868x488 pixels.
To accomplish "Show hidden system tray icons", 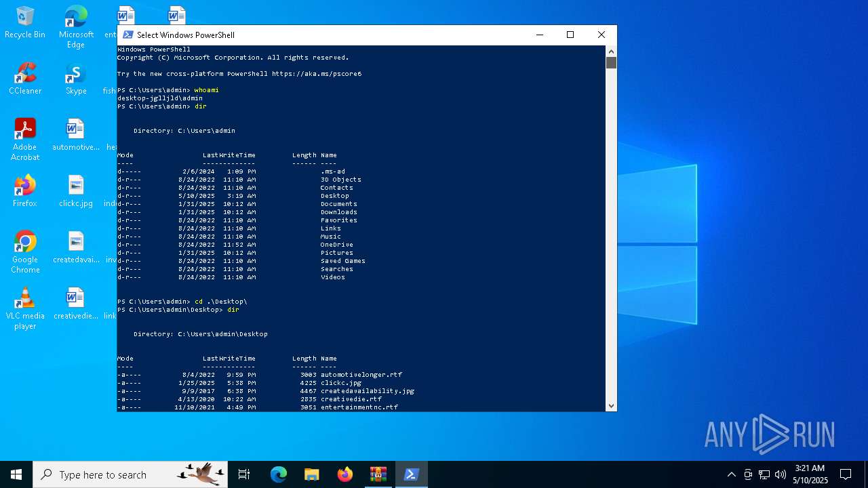I will 731,474.
